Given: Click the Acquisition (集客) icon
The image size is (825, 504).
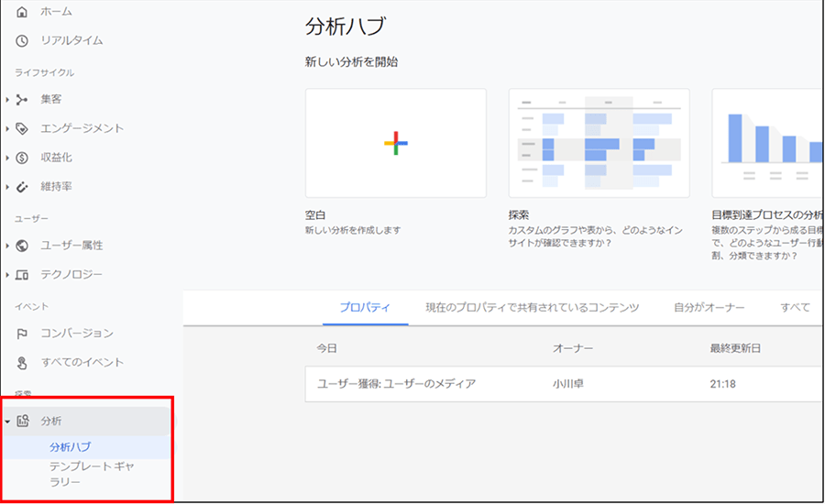Looking at the screenshot, I should point(23,99).
